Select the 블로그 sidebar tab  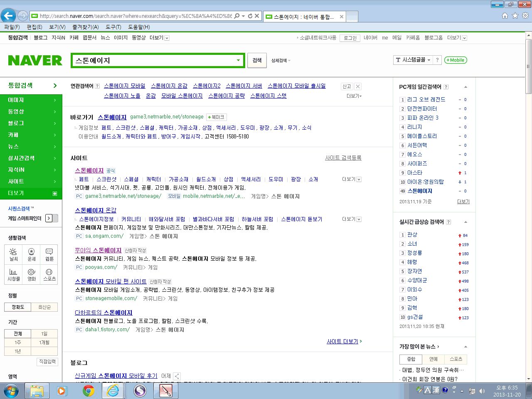[31, 123]
